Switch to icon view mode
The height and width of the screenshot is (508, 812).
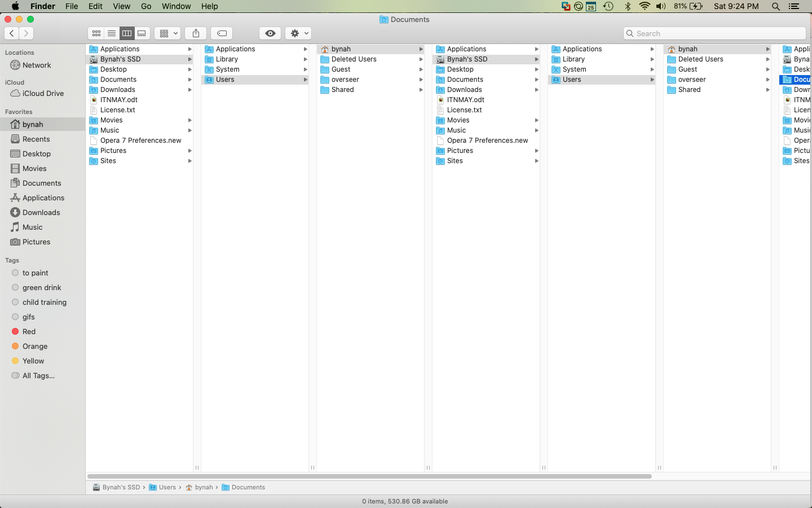click(96, 33)
